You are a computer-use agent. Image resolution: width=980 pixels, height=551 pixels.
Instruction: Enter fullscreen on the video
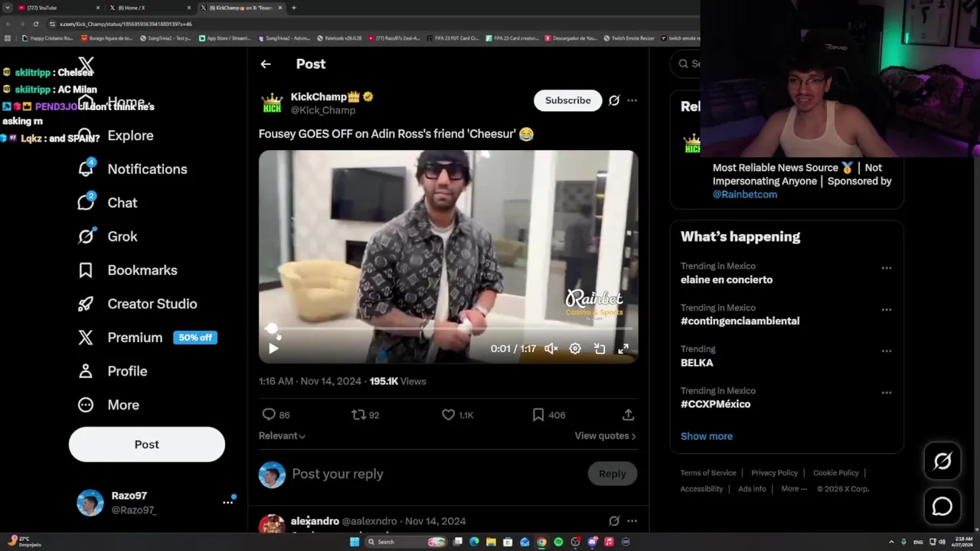pyautogui.click(x=623, y=349)
